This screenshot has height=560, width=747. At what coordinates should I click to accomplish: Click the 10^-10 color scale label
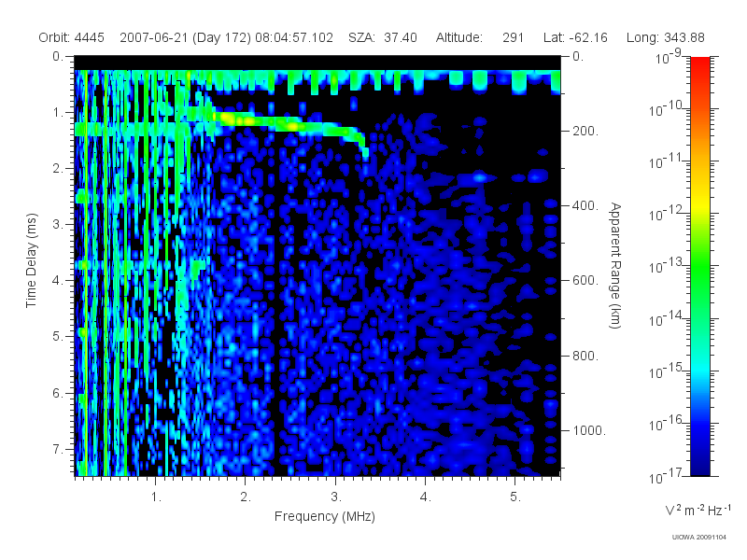click(668, 108)
